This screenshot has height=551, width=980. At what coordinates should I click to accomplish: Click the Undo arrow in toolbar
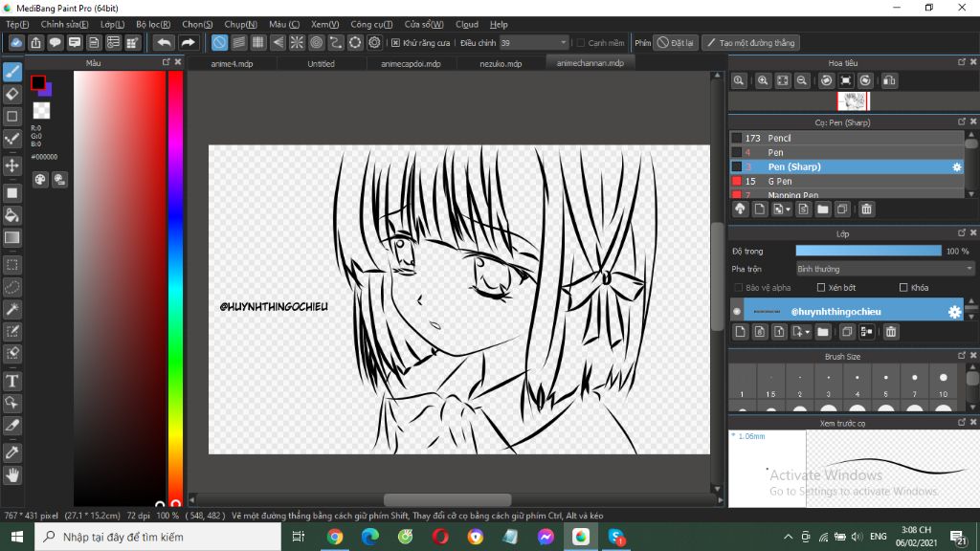click(164, 42)
